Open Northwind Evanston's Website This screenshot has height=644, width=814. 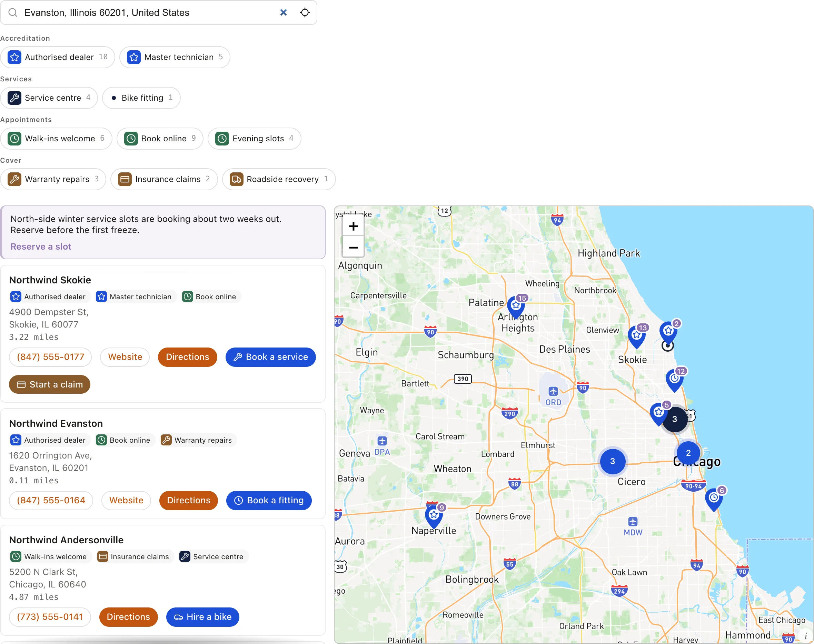[126, 500]
